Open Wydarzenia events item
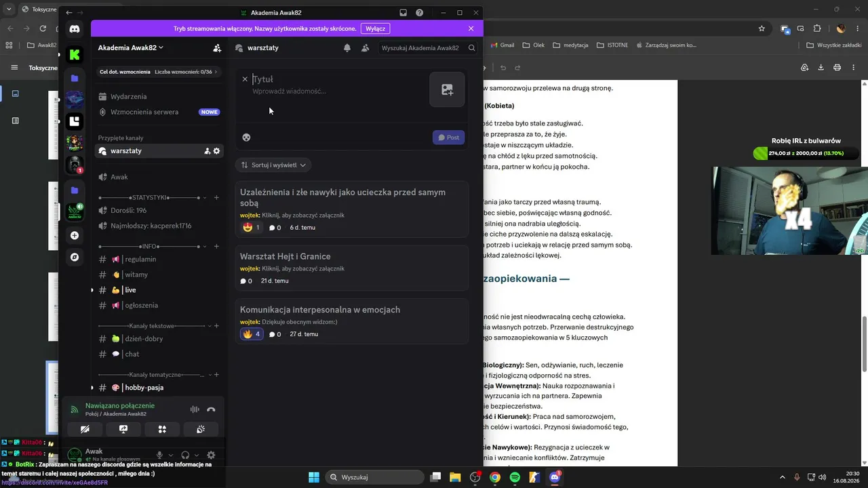Viewport: 868px width, 488px height. (x=159, y=96)
